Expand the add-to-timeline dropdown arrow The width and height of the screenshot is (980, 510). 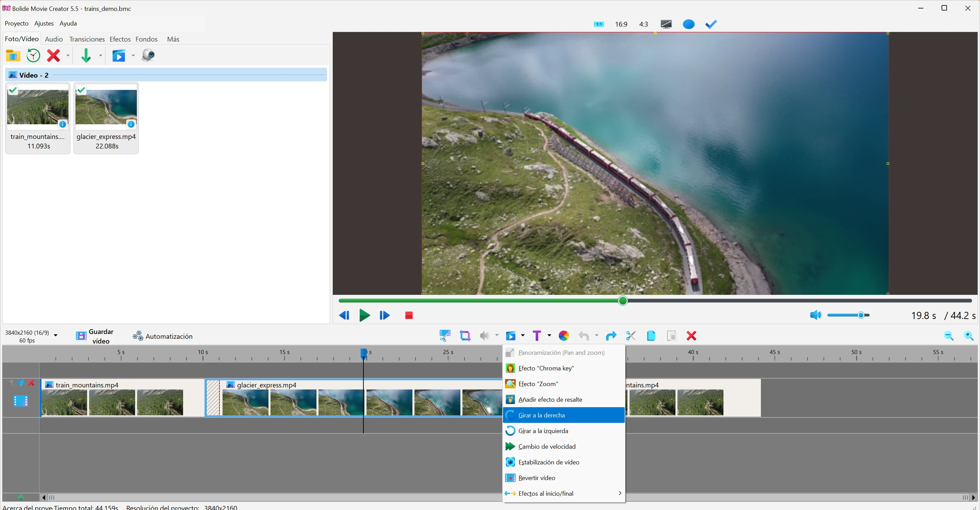(x=101, y=55)
